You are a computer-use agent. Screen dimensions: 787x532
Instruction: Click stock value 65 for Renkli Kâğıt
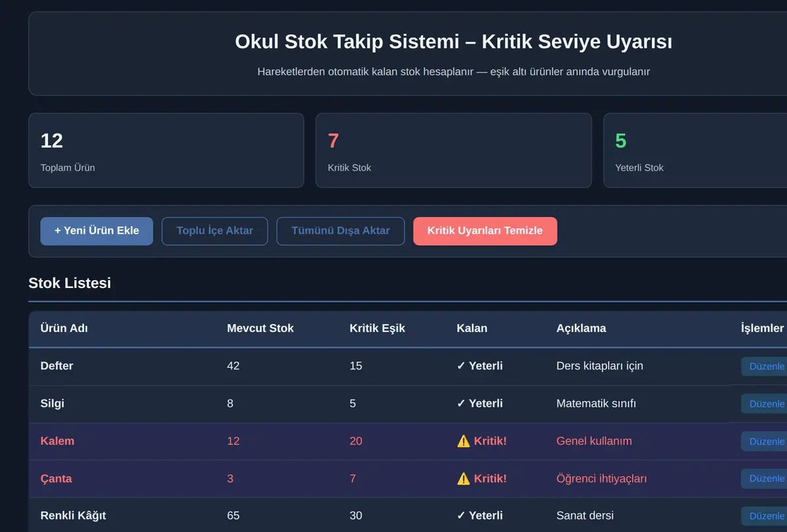click(233, 516)
